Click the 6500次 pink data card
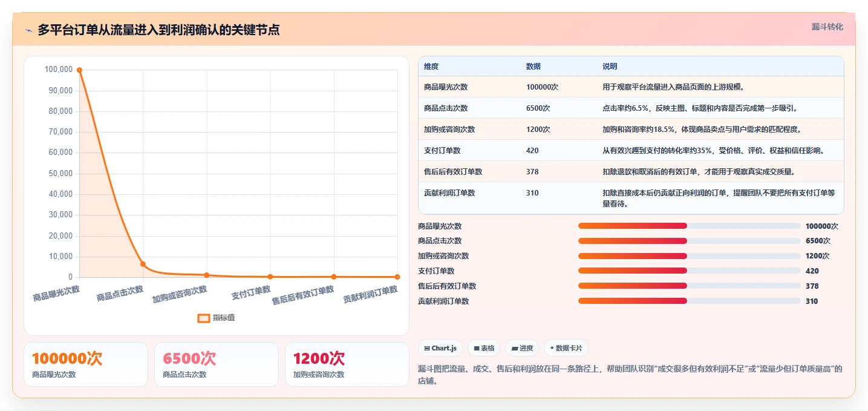The width and height of the screenshot is (868, 411). 217,364
